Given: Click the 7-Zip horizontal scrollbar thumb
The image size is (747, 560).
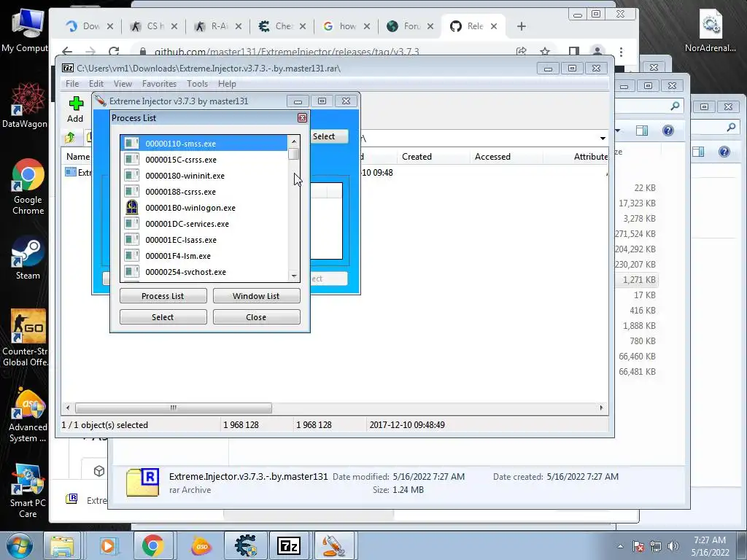Looking at the screenshot, I should [x=174, y=408].
